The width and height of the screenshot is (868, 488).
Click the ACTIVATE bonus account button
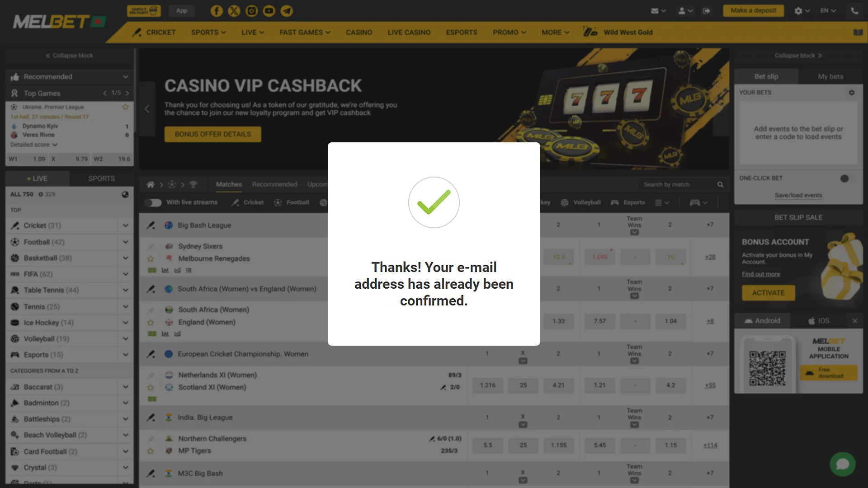pos(769,292)
